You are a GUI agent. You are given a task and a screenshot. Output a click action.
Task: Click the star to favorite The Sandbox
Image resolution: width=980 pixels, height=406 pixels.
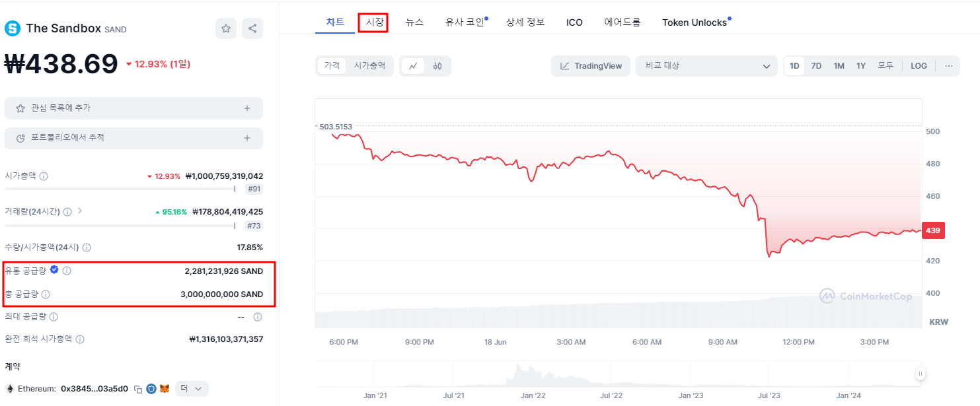pos(225,28)
